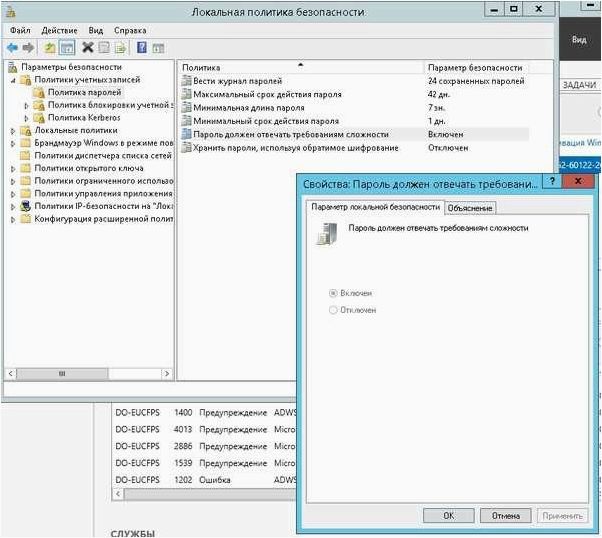
Task: Click OK in the properties dialog
Action: click(x=448, y=516)
